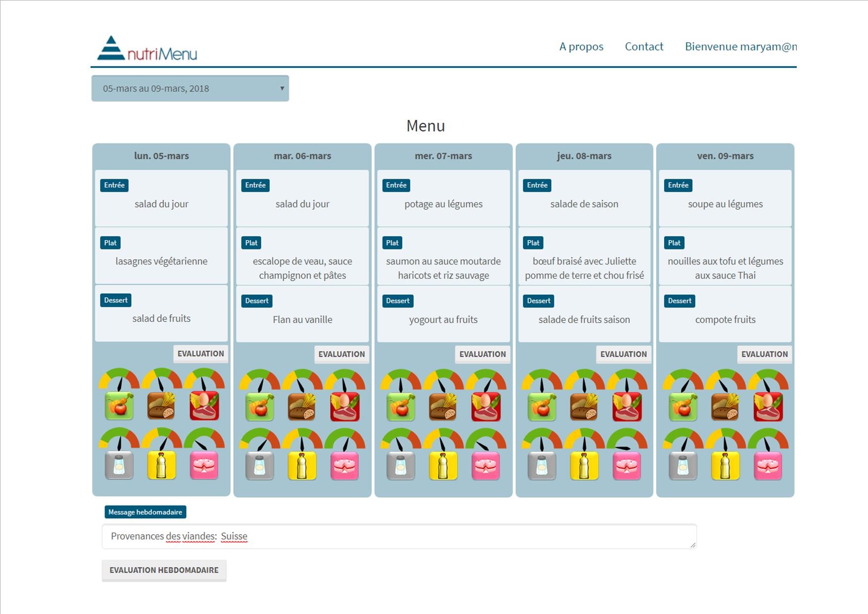This screenshot has width=868, height=614.
Task: Click the salade de fruits saison text
Action: (x=584, y=319)
